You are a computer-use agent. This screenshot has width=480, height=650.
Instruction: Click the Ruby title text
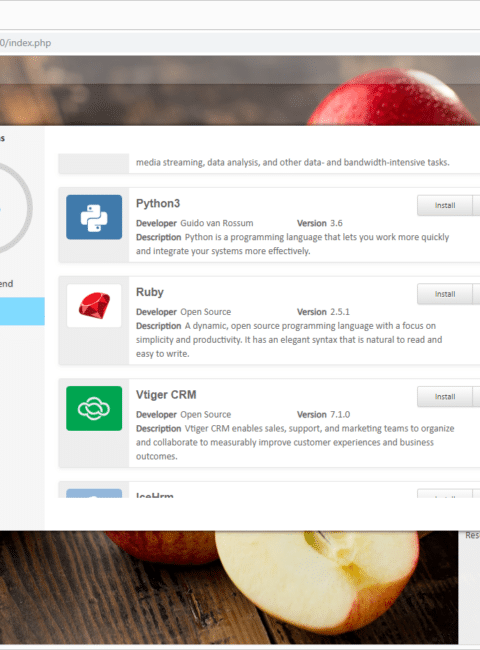[150, 292]
